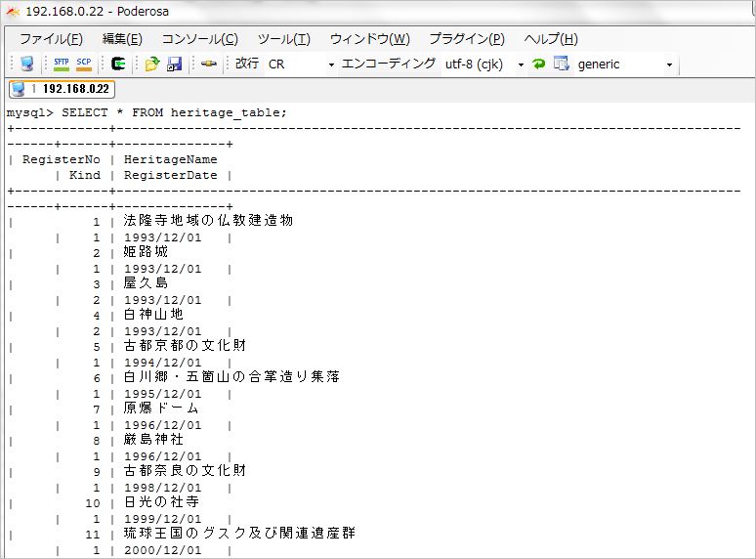Click the Cygwin terminal icon

[118, 64]
